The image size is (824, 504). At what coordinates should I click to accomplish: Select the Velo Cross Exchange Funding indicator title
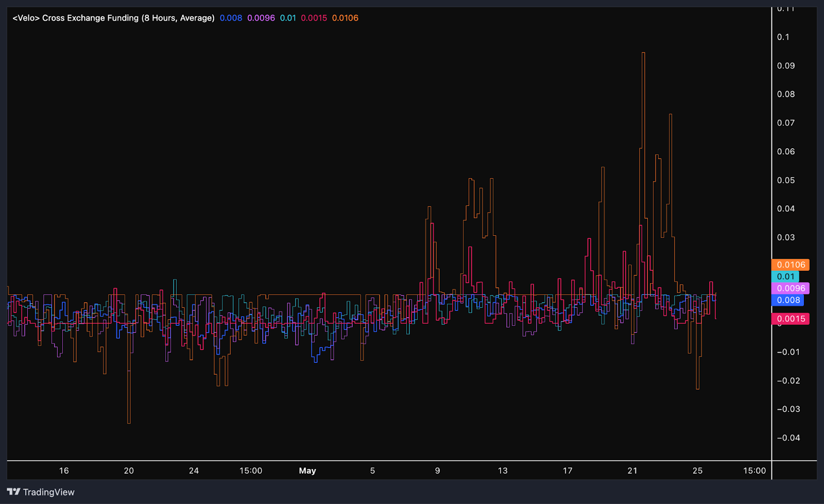pos(113,18)
